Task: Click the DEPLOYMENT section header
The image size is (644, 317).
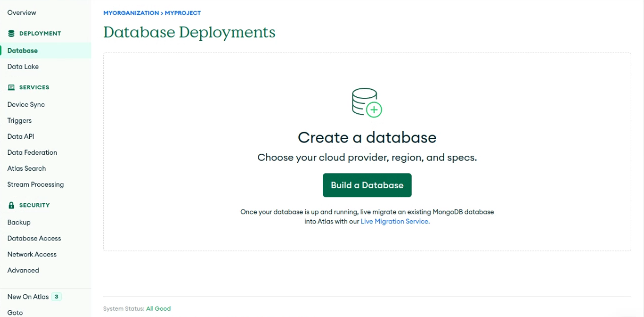Action: 40,34
